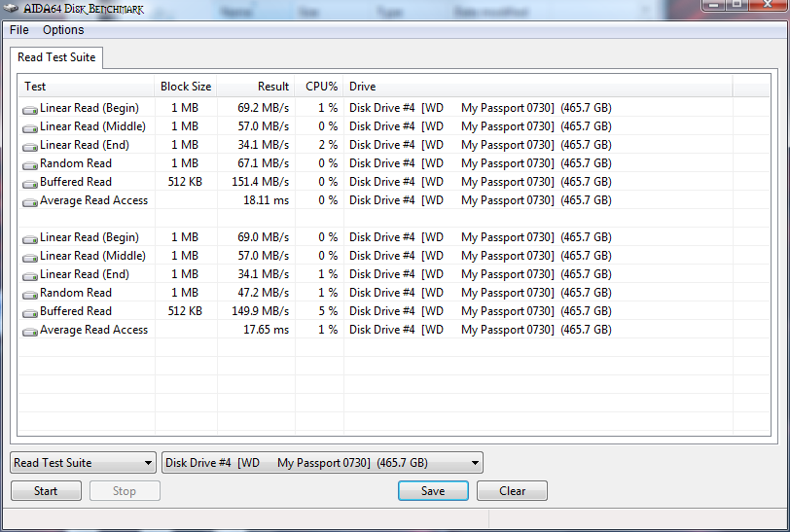Select the 69.2 MB/s result value
790x532 pixels.
click(x=263, y=108)
